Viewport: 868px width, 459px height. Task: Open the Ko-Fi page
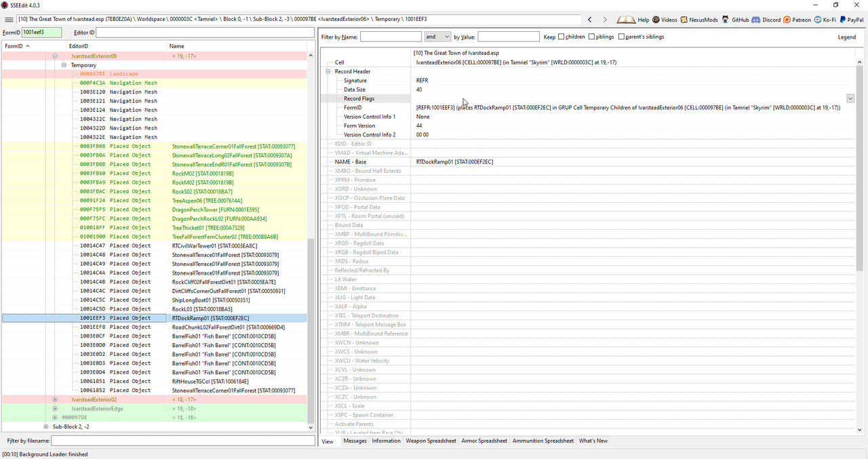825,20
